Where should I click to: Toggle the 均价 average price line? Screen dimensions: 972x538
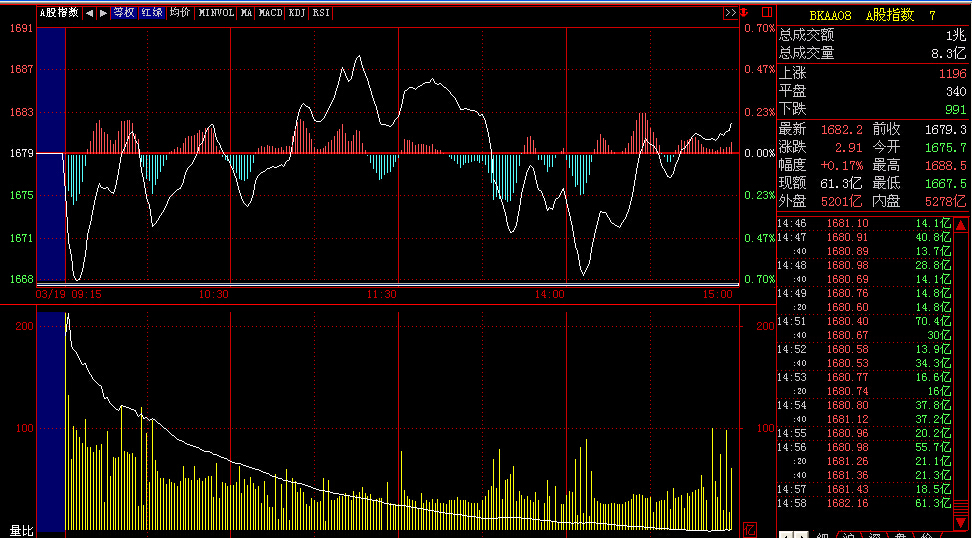coord(179,13)
